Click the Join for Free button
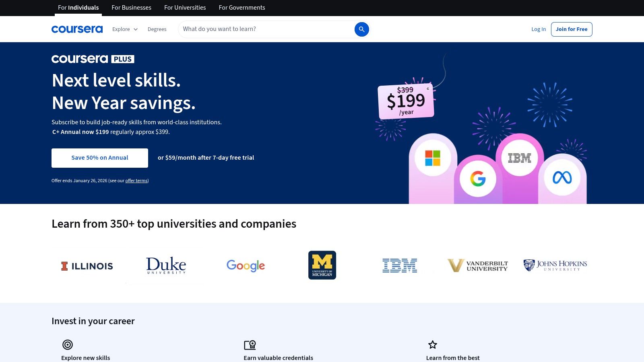 click(x=572, y=29)
